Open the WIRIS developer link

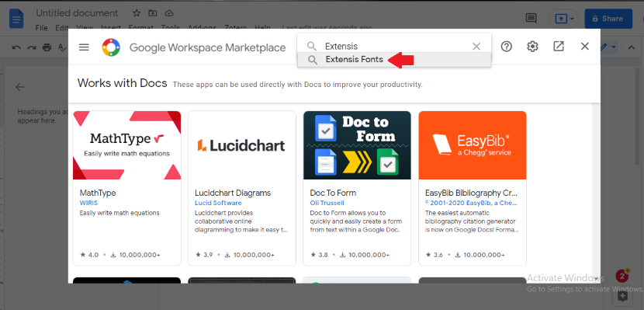[88, 203]
